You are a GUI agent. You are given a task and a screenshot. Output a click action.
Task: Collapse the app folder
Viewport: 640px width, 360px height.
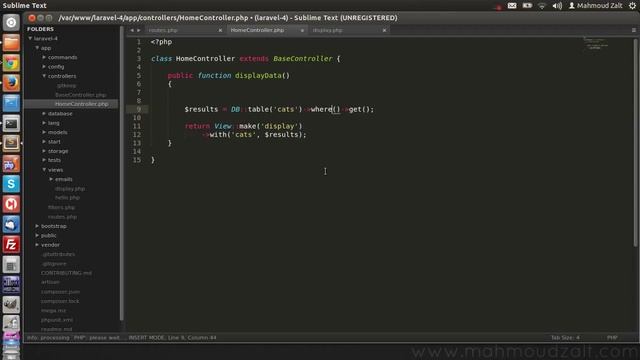point(37,48)
